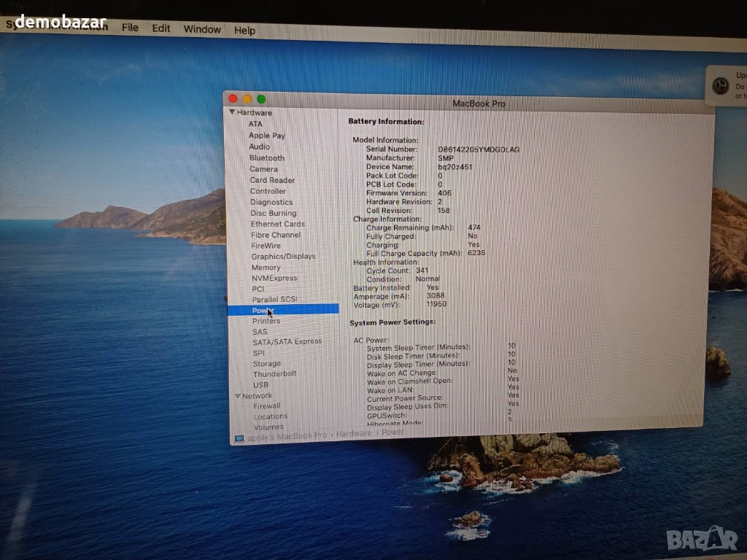Click the computer icon in the path bar

point(239,438)
